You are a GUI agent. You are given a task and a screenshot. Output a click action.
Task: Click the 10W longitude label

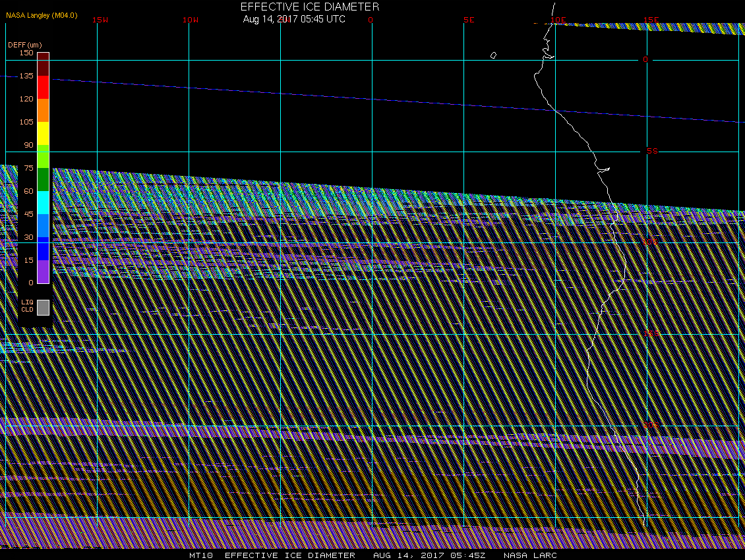tap(191, 20)
